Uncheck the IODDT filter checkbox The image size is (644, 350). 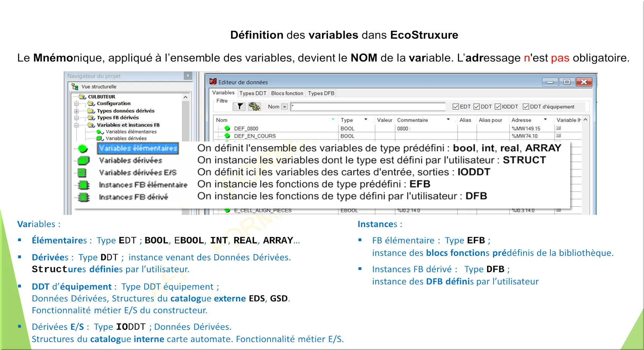[498, 107]
